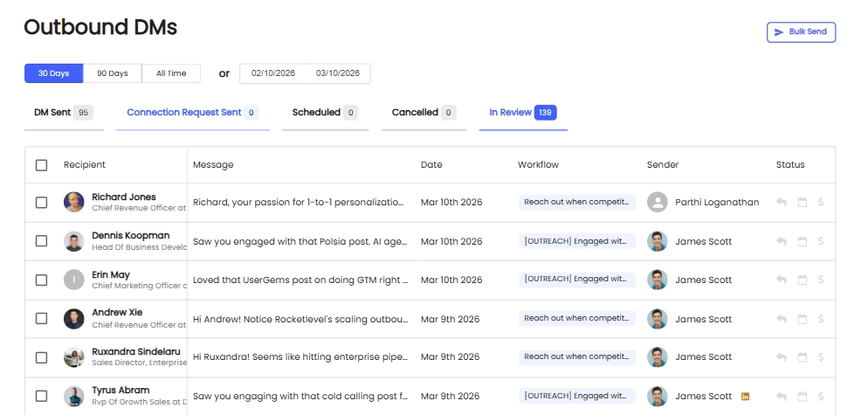Click Erin May avatar
The image size is (868, 415).
[73, 280]
